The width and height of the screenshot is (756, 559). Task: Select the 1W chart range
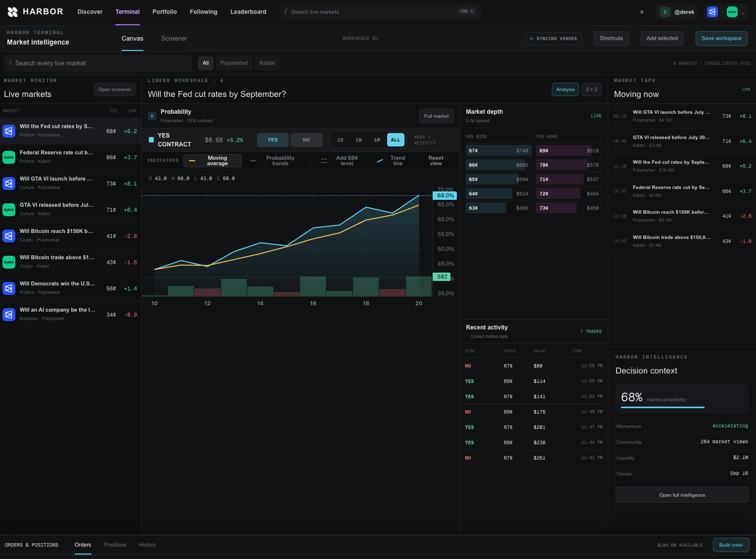pyautogui.click(x=358, y=140)
